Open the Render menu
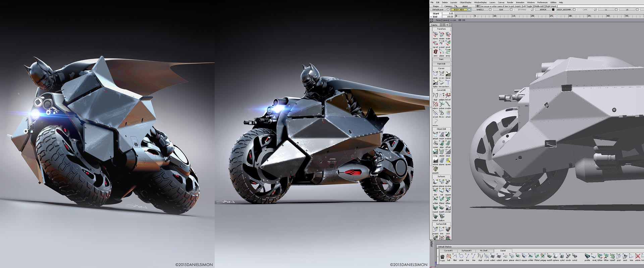 click(x=510, y=2)
